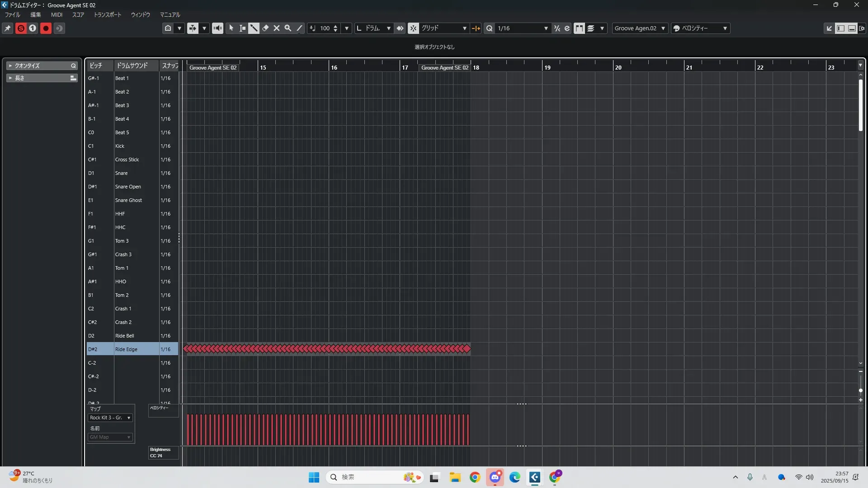Click bar 19 on the ruler
868x488 pixels.
547,67
